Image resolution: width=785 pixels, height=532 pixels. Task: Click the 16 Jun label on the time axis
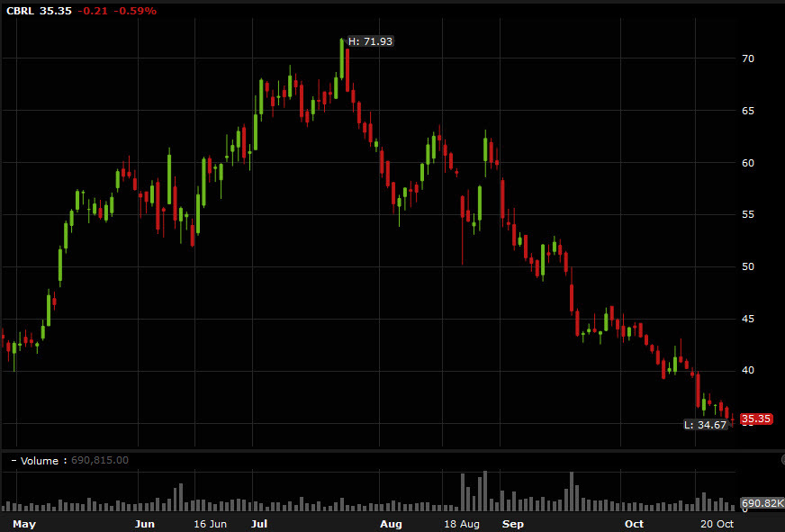[209, 524]
